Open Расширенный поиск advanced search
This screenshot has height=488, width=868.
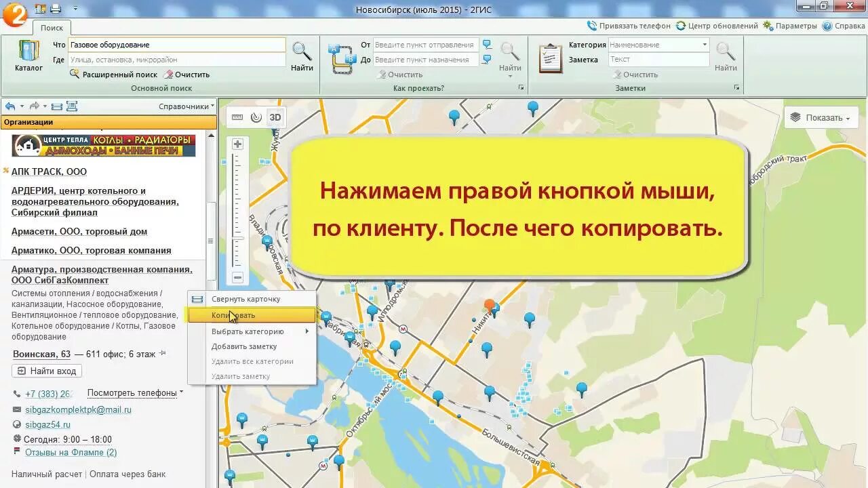[x=113, y=75]
